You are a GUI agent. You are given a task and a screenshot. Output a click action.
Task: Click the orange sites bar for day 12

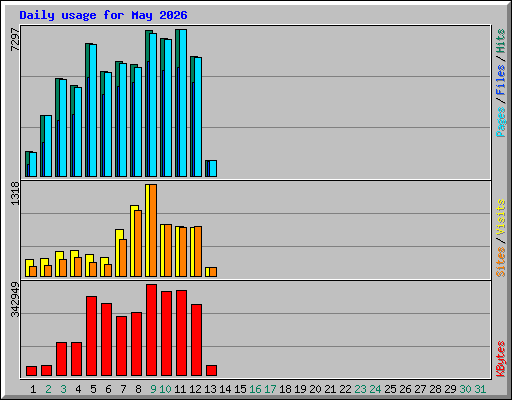(x=198, y=251)
